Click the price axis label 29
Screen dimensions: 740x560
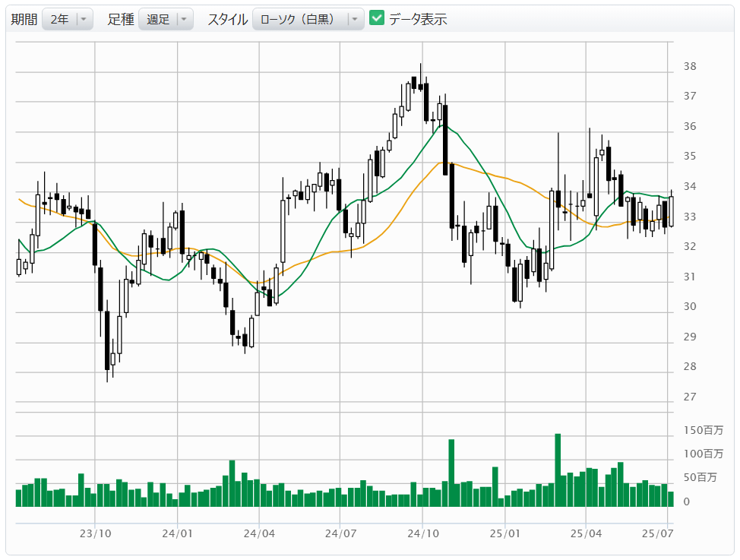(690, 337)
